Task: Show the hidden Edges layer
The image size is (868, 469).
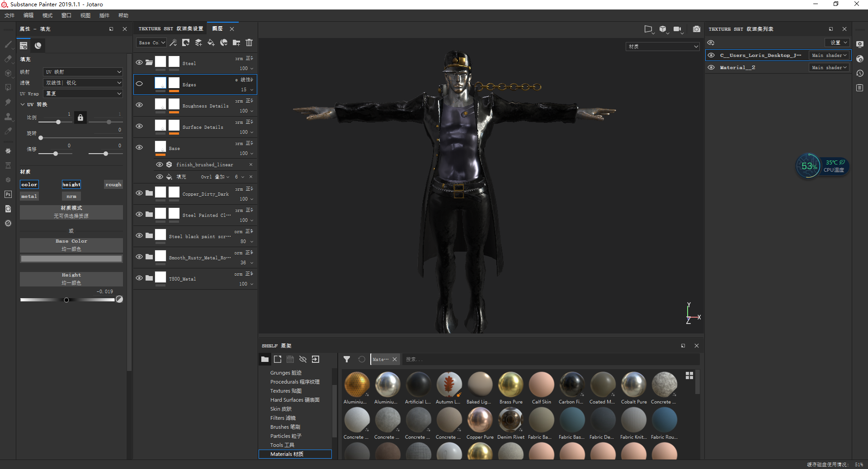Action: [x=139, y=84]
